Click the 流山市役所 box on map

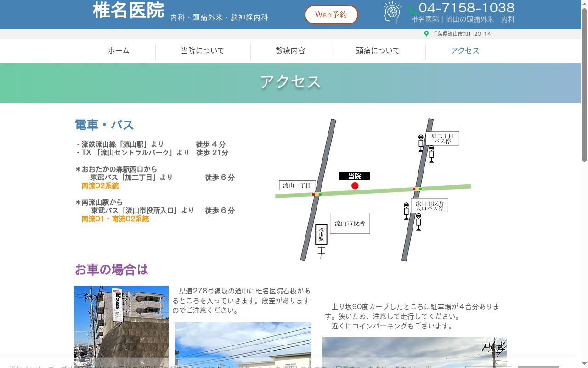pyautogui.click(x=350, y=224)
